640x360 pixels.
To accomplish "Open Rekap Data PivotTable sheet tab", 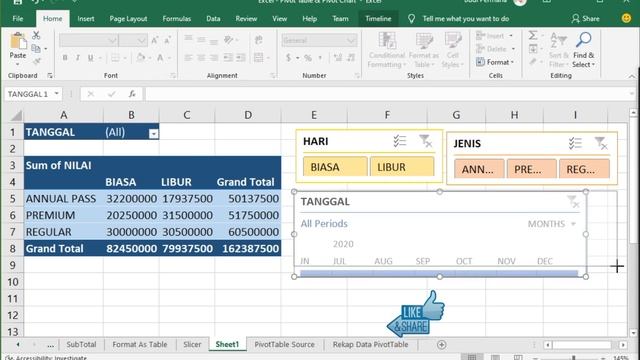I will pos(370,344).
